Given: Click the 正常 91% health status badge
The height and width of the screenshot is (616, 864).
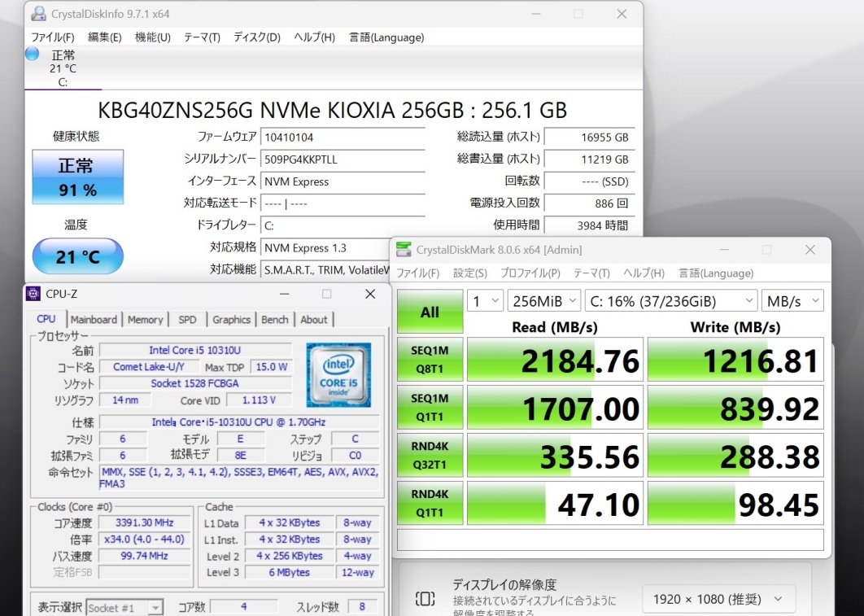Looking at the screenshot, I should coord(77,177).
